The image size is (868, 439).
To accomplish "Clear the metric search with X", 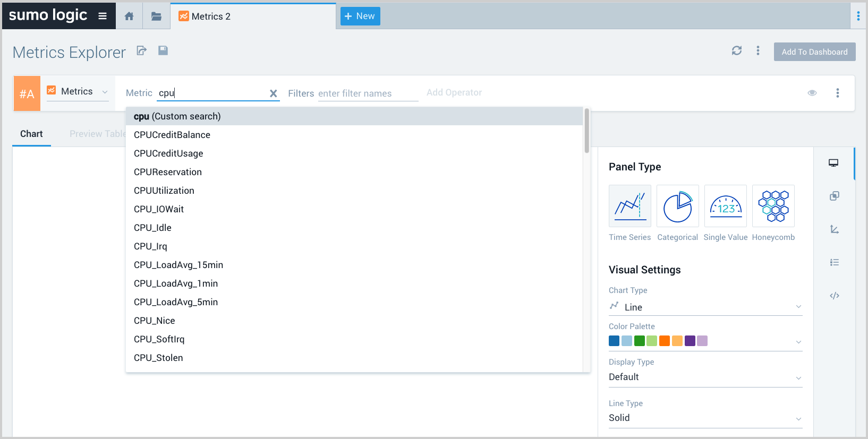I will click(x=274, y=93).
